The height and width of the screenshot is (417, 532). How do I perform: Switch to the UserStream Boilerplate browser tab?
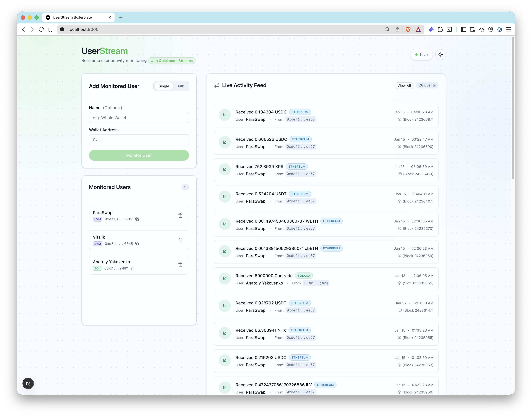[73, 17]
